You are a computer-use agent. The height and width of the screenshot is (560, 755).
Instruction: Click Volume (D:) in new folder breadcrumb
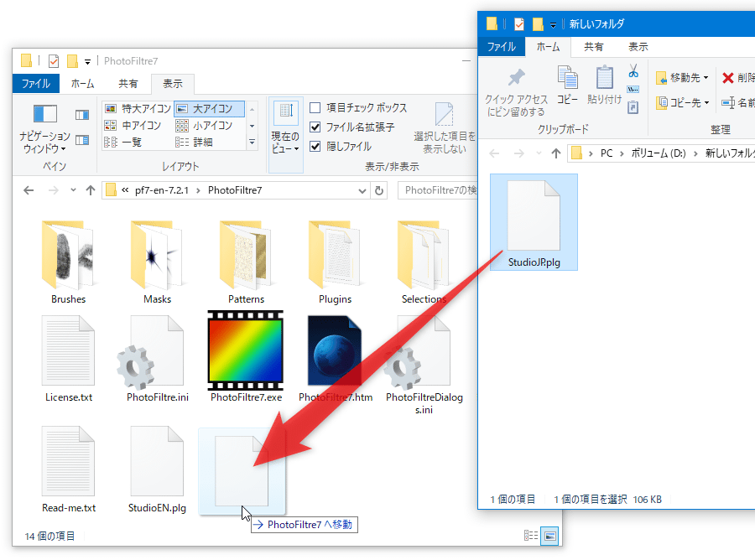[x=659, y=153]
